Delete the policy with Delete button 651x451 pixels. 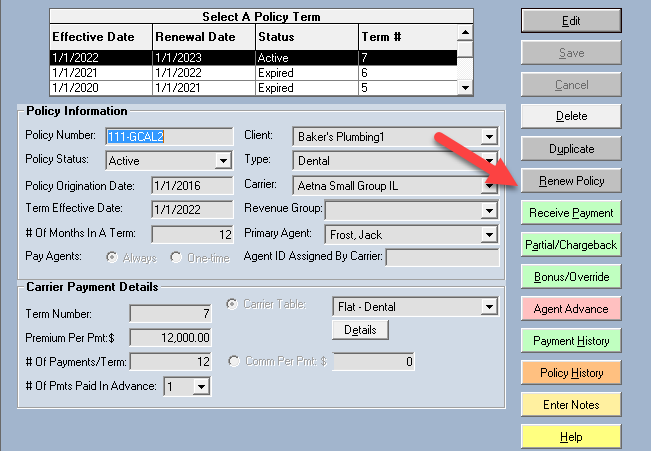(x=571, y=116)
